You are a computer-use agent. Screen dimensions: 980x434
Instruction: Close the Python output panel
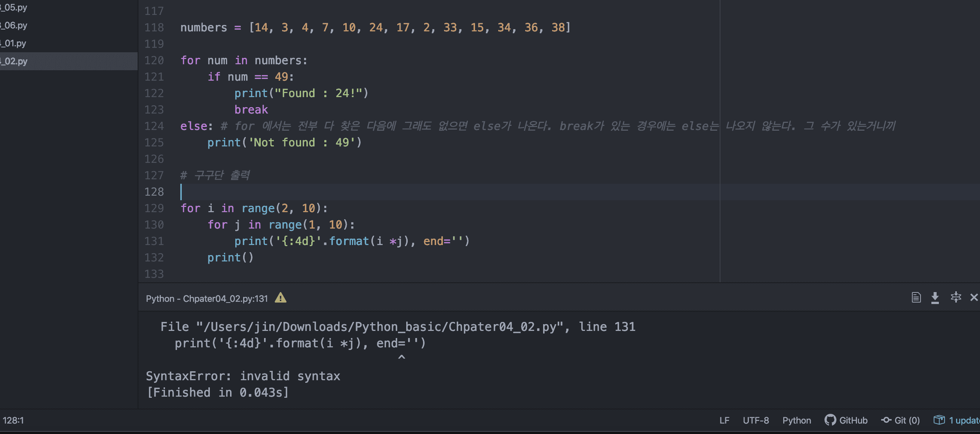(x=974, y=298)
